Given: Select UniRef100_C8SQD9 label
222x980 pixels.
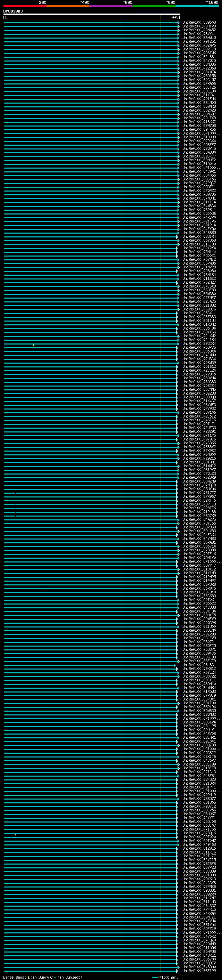Looking at the screenshot, I should coord(199,871).
